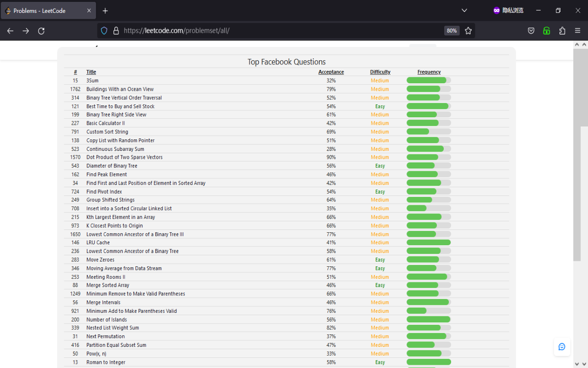This screenshot has height=368, width=588.
Task: Open Partition Equal Subset Sum
Action: [116, 345]
